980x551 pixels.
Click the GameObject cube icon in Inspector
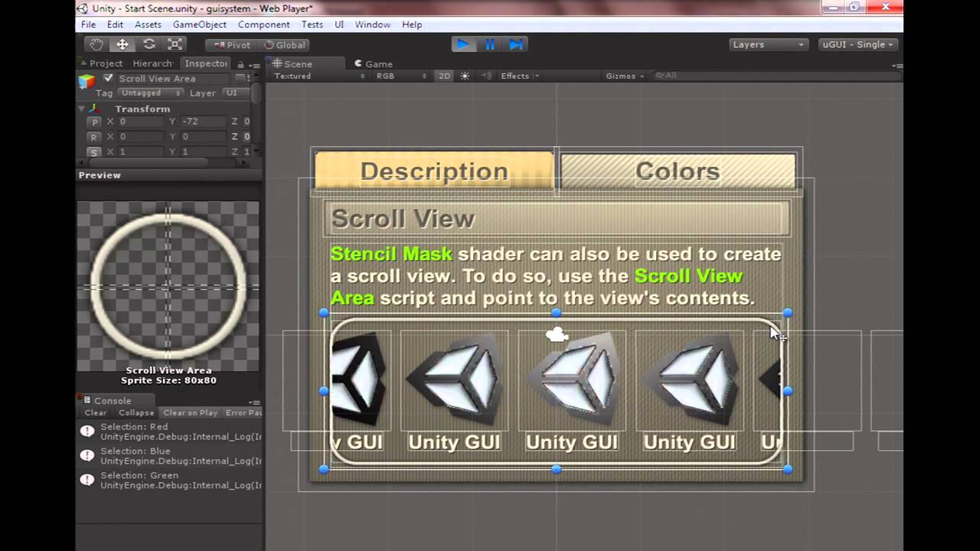coord(87,81)
